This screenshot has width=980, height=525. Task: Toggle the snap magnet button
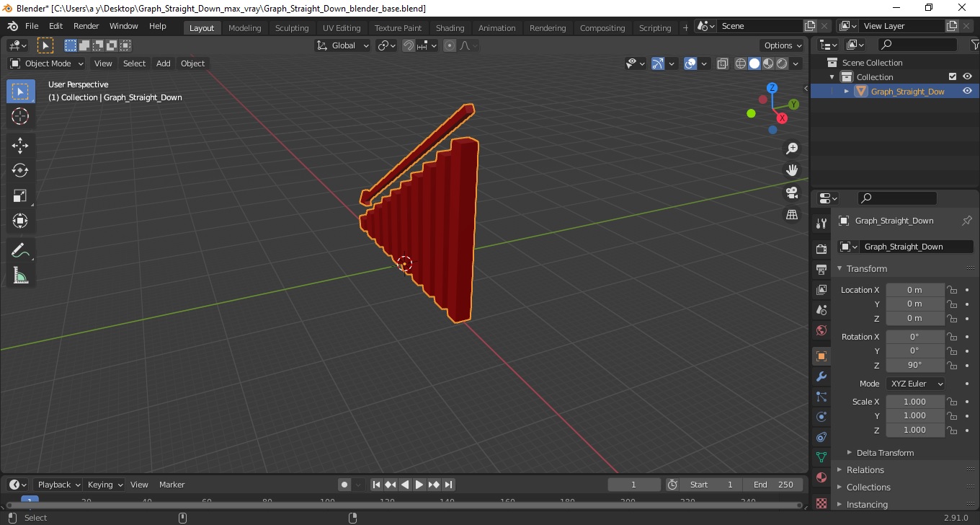coord(409,45)
